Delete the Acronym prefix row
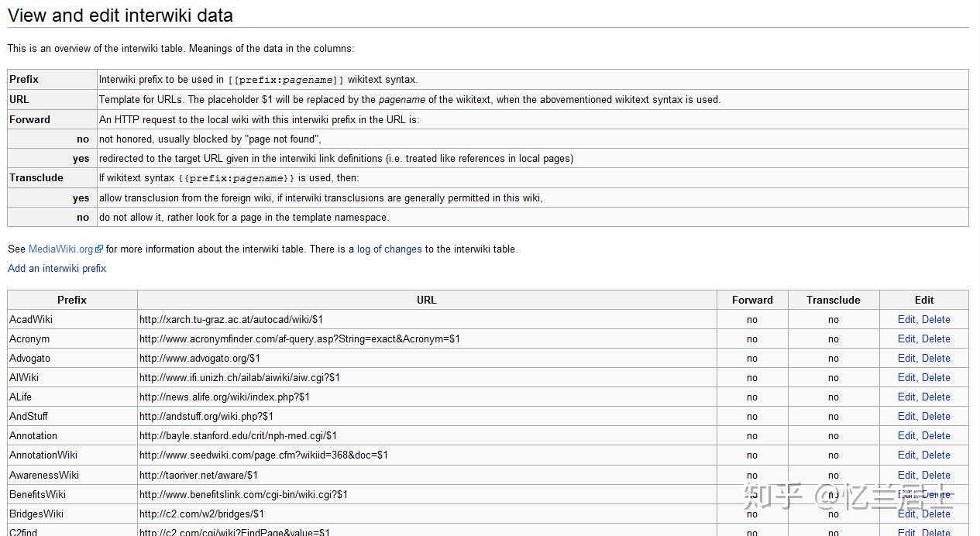The image size is (980, 536). (x=936, y=338)
